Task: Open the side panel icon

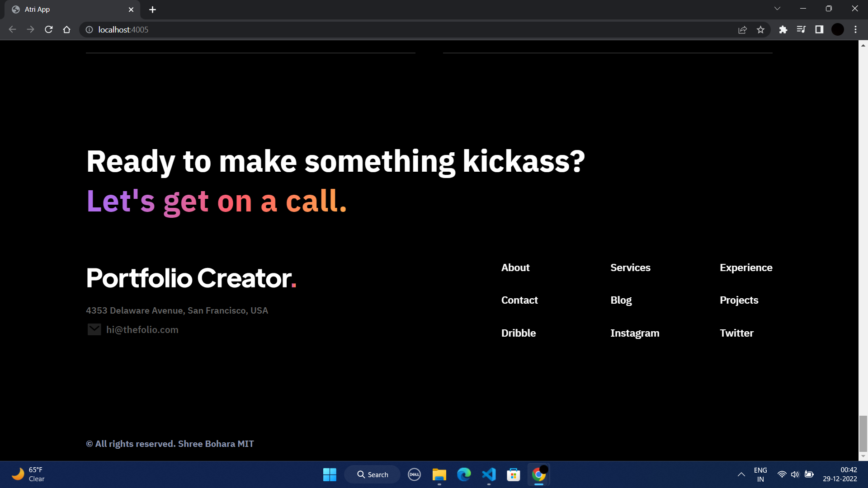Action: (819, 29)
